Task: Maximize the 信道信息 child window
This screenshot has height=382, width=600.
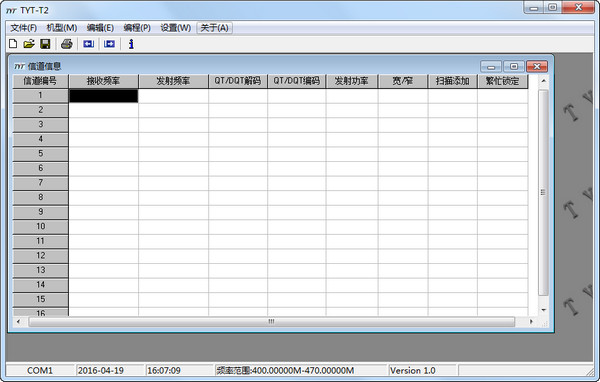Action: (x=514, y=67)
